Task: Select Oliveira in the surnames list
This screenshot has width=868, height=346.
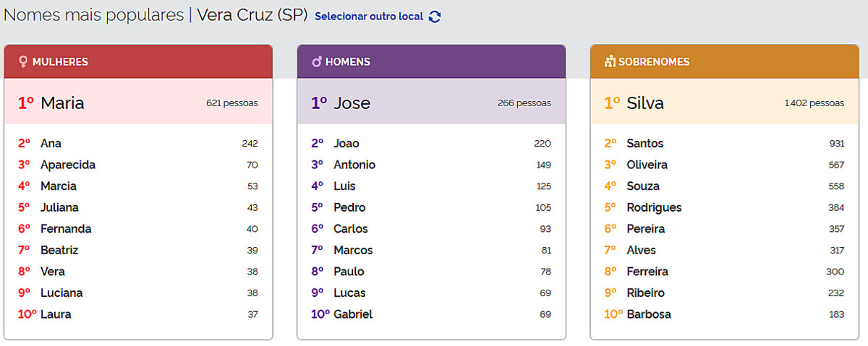Action: tap(647, 165)
